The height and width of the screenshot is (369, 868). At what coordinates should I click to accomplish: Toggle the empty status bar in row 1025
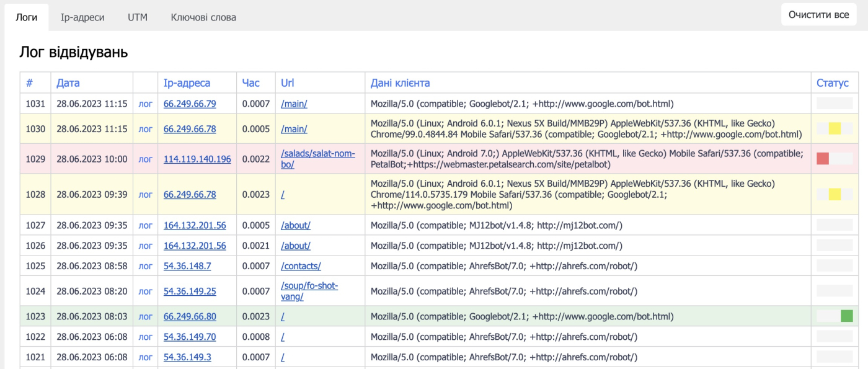[835, 266]
